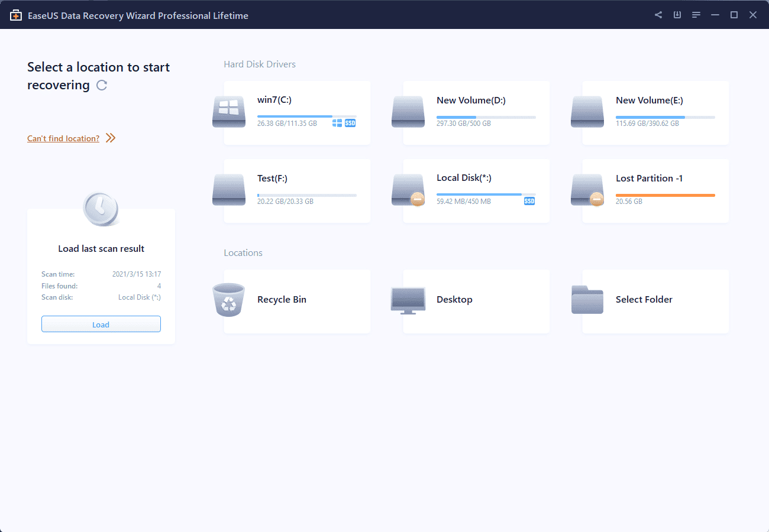
Task: Click the Recycle Bin icon
Action: (228, 299)
